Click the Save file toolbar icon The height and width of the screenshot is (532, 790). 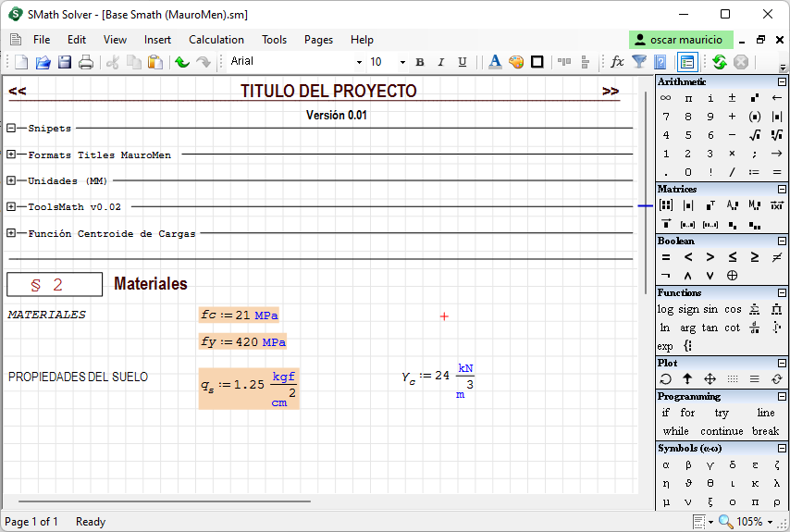tap(65, 62)
